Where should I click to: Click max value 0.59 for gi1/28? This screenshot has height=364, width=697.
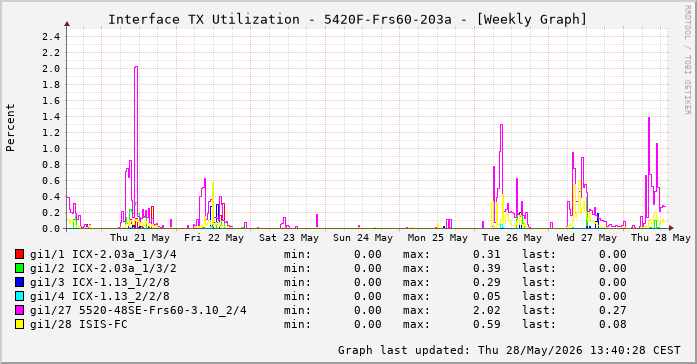point(486,324)
